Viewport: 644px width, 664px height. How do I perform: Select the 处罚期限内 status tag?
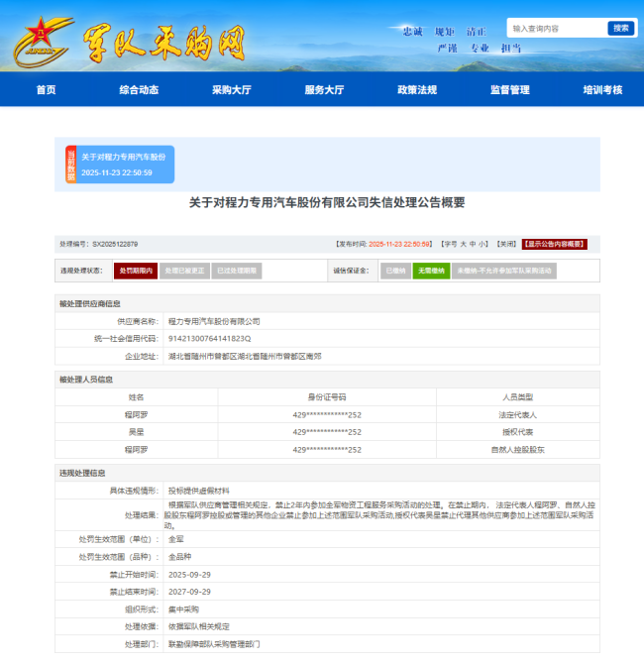click(135, 271)
